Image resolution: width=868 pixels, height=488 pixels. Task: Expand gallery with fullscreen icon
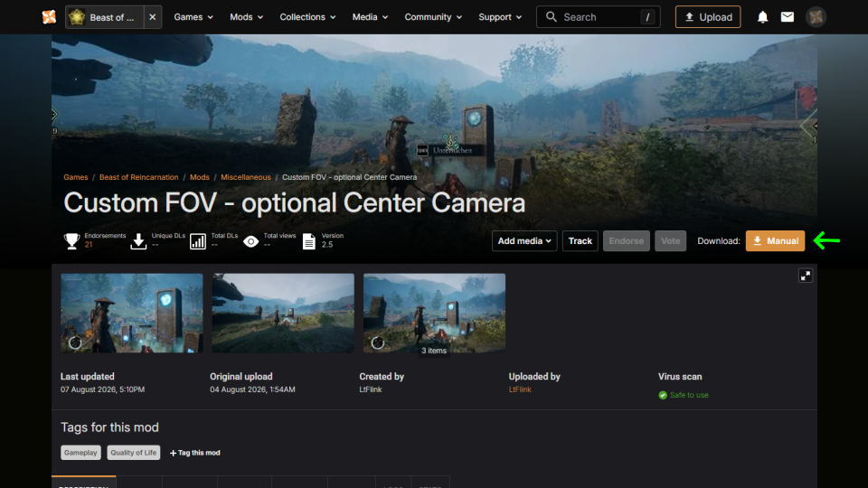coord(806,276)
